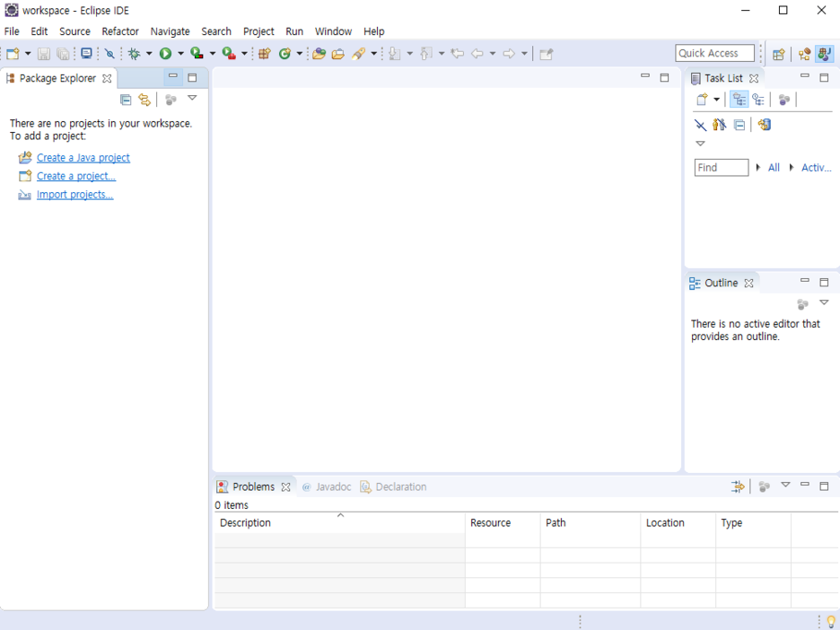The image size is (840, 630).
Task: Click the Save All toolbar icon
Action: tap(63, 54)
